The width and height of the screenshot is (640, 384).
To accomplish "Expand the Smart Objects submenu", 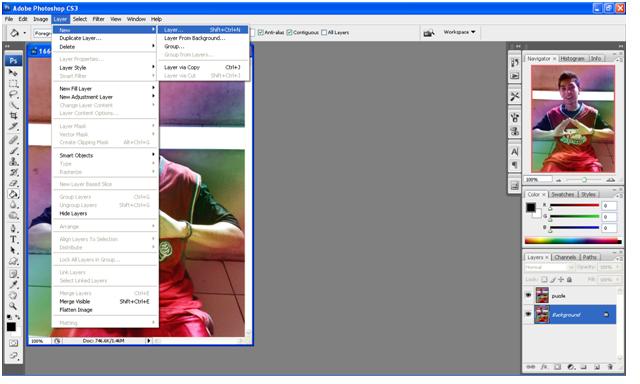I will (x=105, y=155).
